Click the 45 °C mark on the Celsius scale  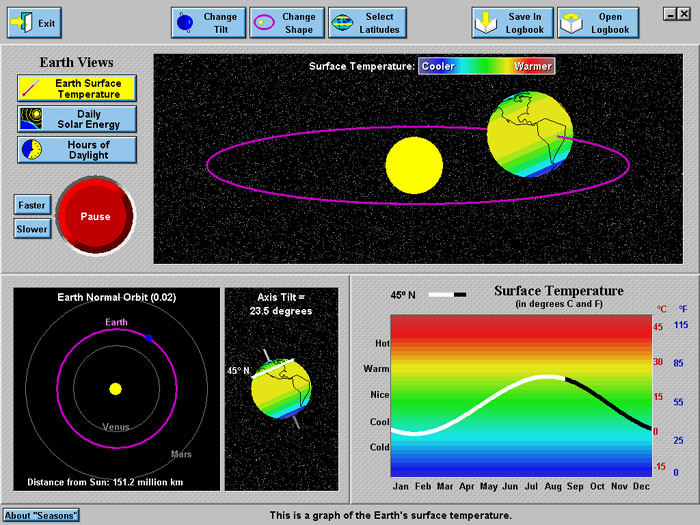(x=658, y=327)
